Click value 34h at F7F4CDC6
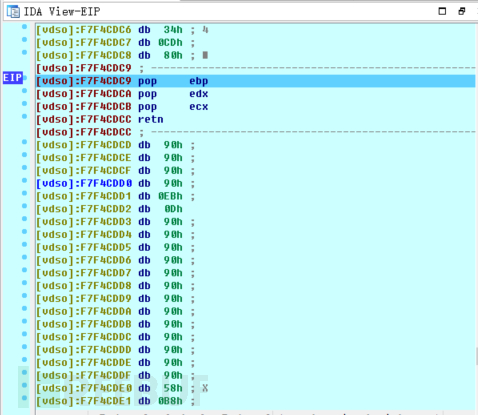Image resolution: width=478 pixels, height=415 pixels. [173, 30]
